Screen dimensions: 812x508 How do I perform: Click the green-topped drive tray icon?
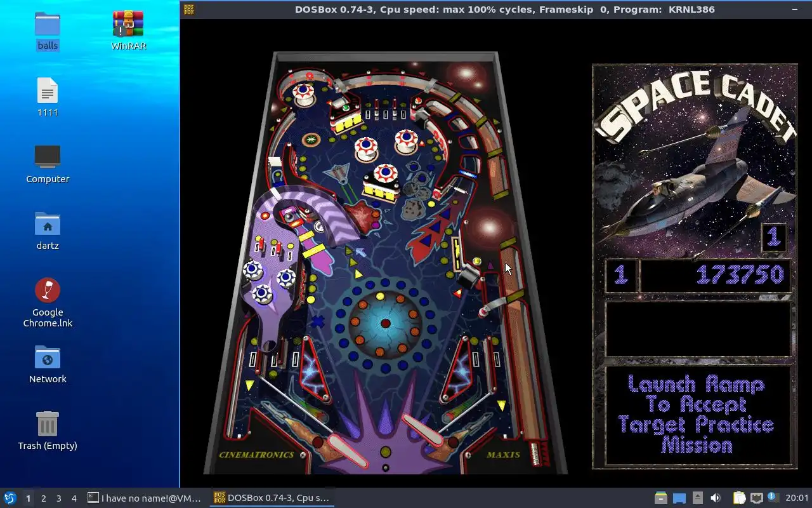click(x=660, y=498)
